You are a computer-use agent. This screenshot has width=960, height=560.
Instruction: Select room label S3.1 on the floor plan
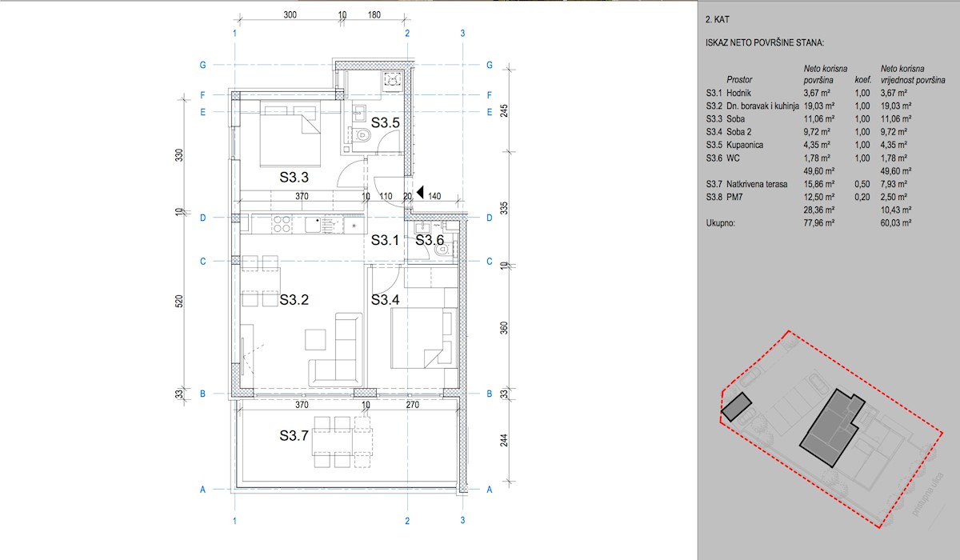tap(386, 239)
